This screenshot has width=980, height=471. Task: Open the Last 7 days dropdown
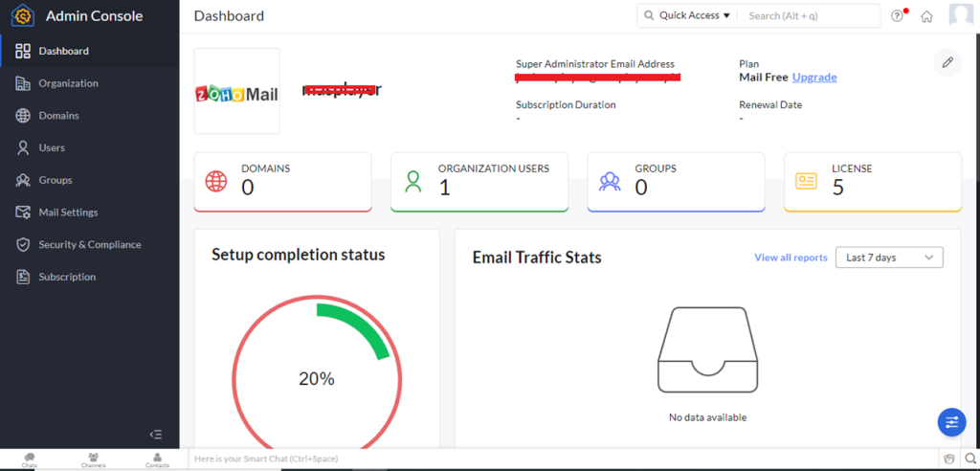[889, 258]
